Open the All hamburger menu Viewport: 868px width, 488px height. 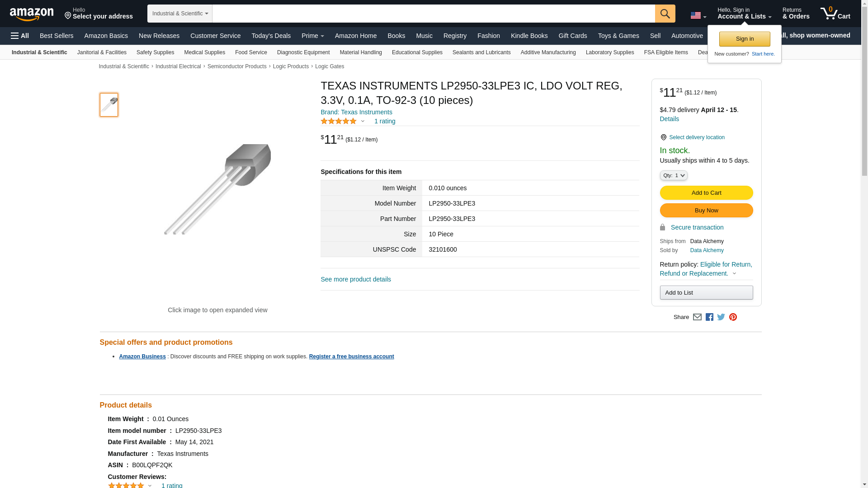[20, 36]
